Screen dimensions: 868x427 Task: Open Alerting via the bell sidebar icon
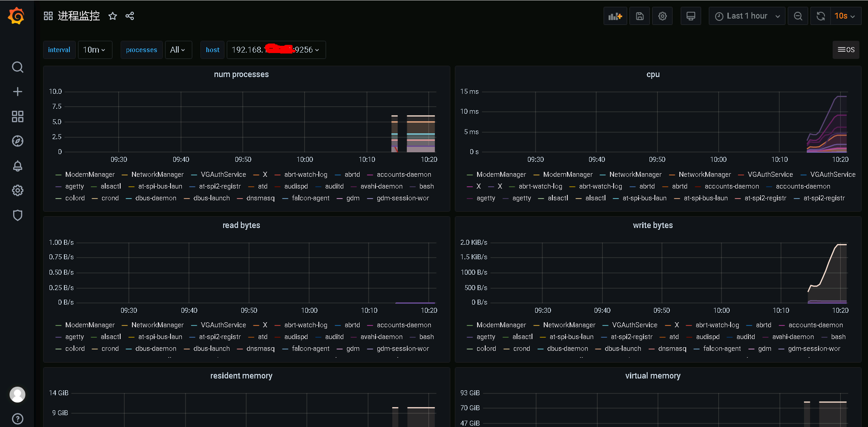pos(17,166)
